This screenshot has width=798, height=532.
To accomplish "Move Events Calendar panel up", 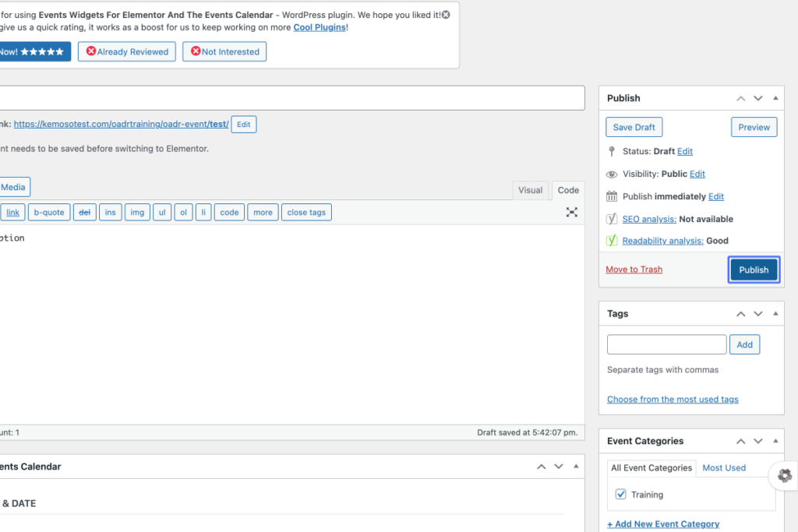I will tap(542, 467).
